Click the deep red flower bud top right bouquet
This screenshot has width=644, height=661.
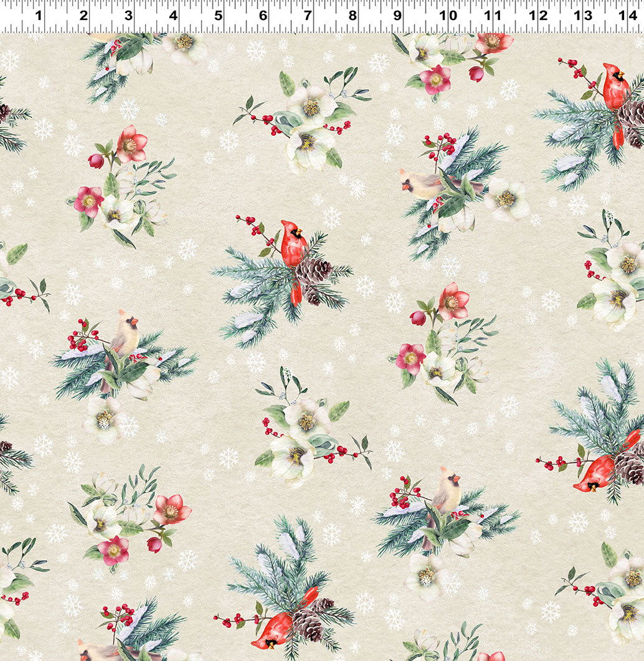pyautogui.click(x=477, y=74)
